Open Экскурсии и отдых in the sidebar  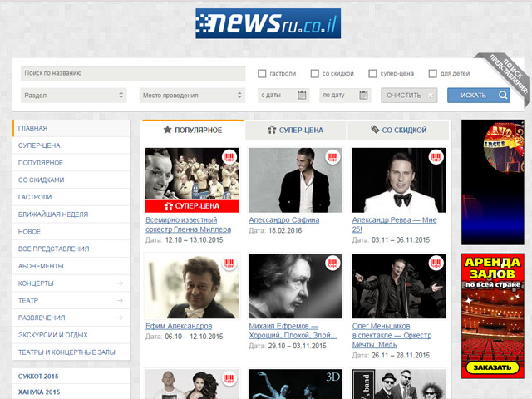coord(71,335)
